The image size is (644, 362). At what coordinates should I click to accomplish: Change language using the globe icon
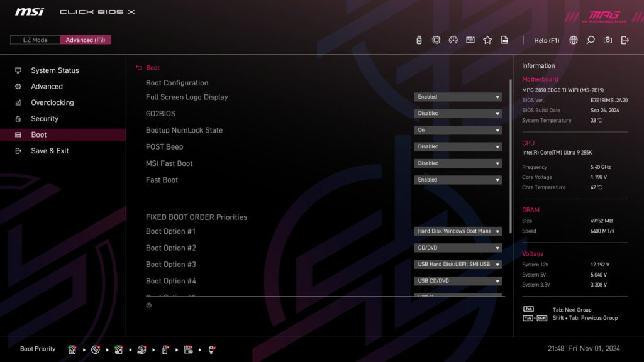(x=574, y=39)
